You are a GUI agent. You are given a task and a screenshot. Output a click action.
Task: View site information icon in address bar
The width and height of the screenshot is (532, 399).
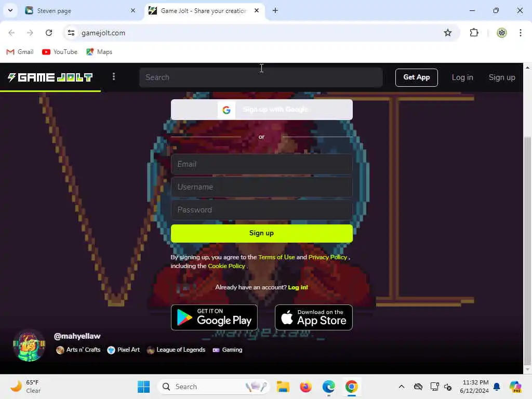(71, 33)
